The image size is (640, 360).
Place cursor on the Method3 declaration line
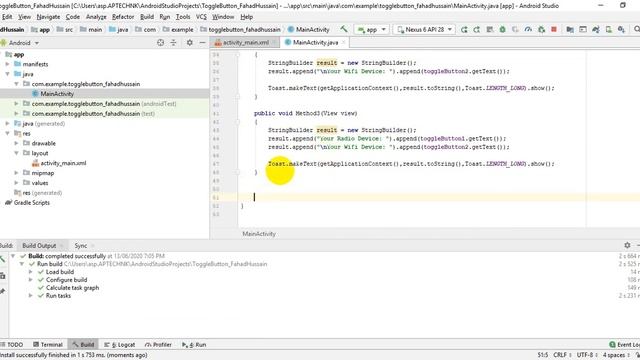tap(305, 113)
